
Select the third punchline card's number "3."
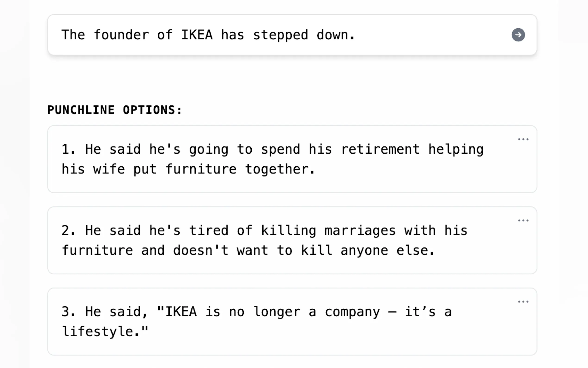pos(68,312)
